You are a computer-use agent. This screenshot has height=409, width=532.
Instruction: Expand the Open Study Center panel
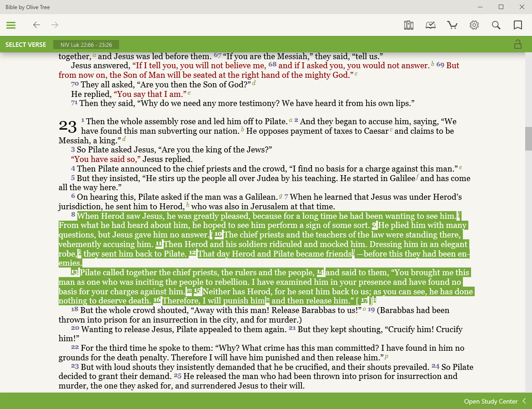point(490,401)
